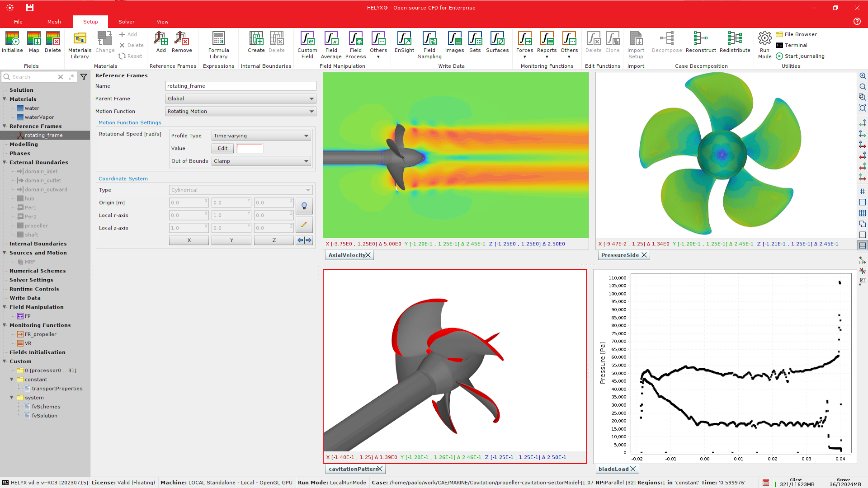Switch to the Mesh tab
Viewport: 868px width, 488px height.
(54, 22)
